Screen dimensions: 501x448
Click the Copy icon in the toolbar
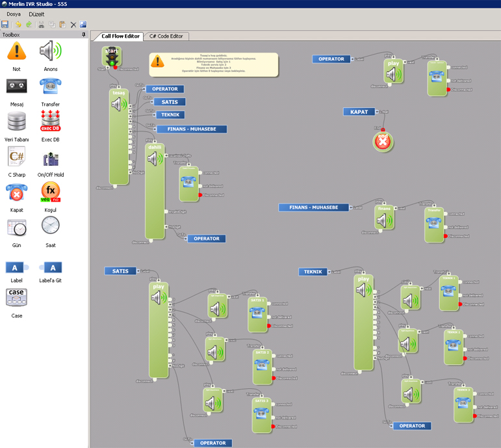(52, 24)
